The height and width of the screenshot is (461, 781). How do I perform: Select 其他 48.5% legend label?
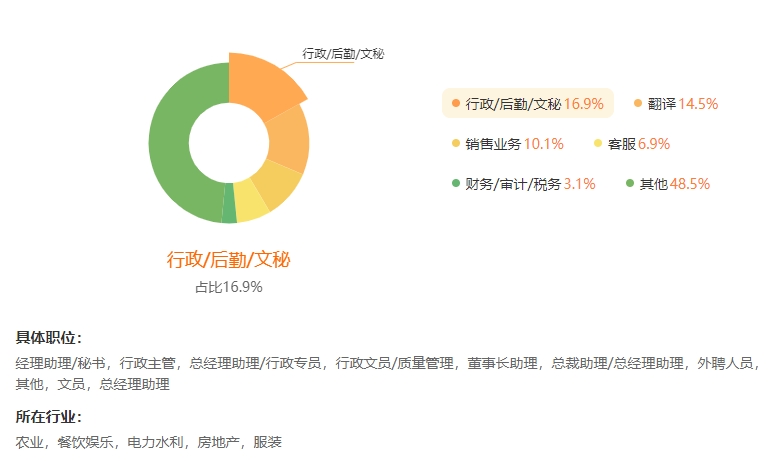667,184
